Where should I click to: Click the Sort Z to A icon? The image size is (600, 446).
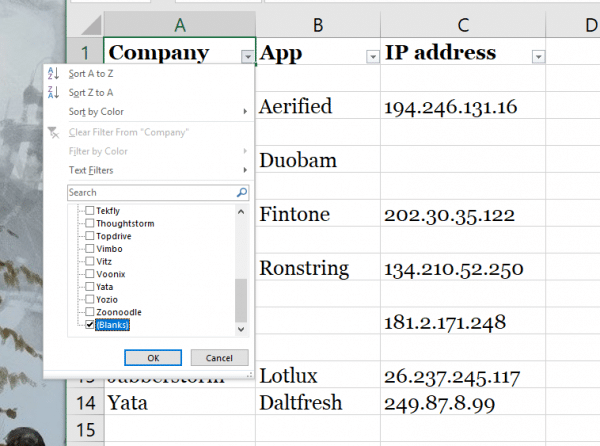(x=54, y=92)
